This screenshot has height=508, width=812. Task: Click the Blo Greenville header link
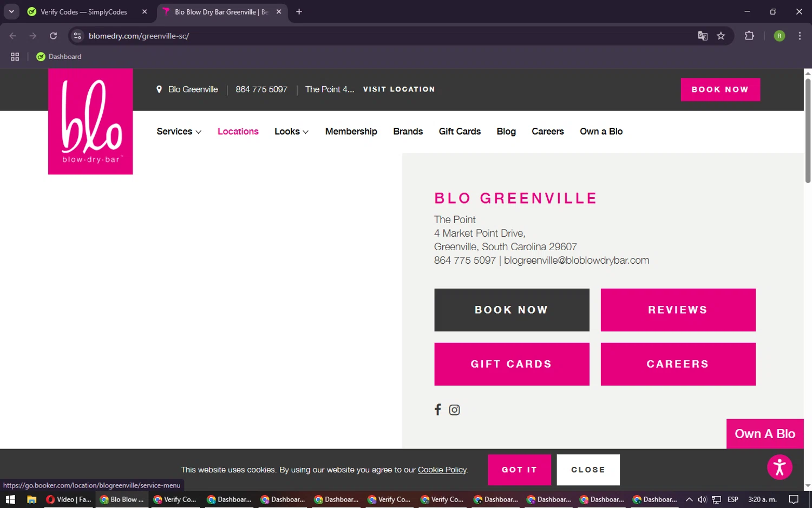click(193, 89)
